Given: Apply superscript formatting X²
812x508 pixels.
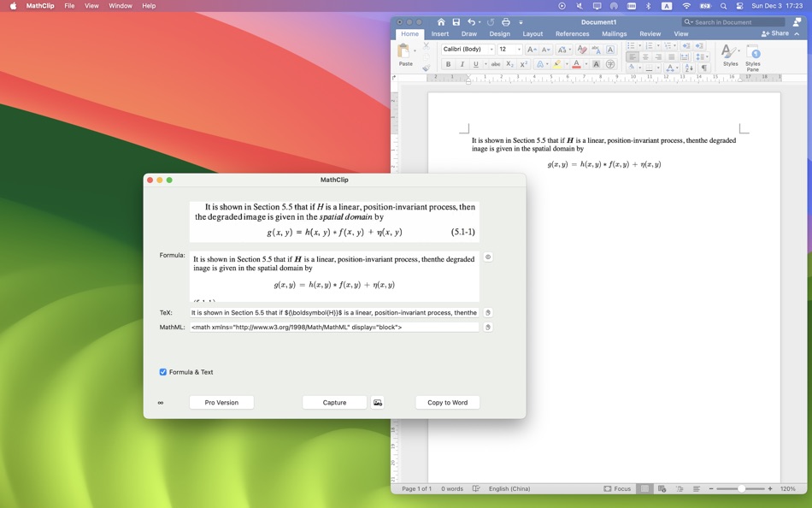Looking at the screenshot, I should [x=524, y=64].
